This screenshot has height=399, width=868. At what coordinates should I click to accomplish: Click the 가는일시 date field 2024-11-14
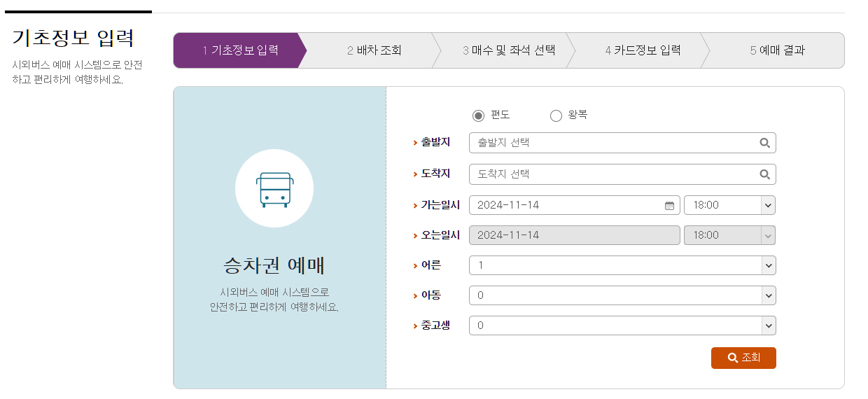click(x=574, y=205)
